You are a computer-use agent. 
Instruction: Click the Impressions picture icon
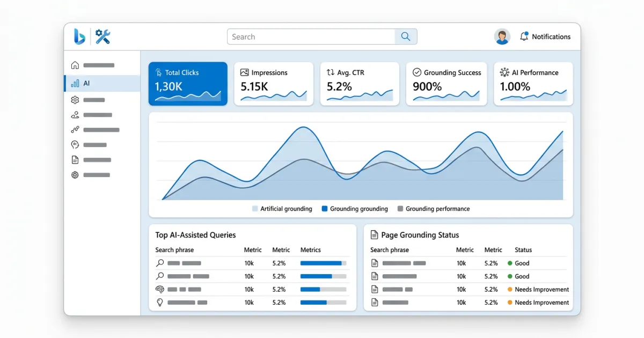(245, 72)
